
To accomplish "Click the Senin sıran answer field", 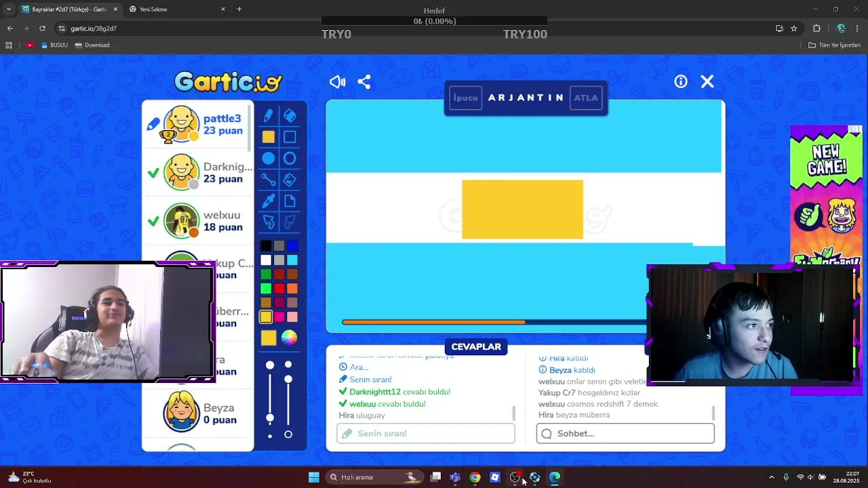I will coord(426,433).
